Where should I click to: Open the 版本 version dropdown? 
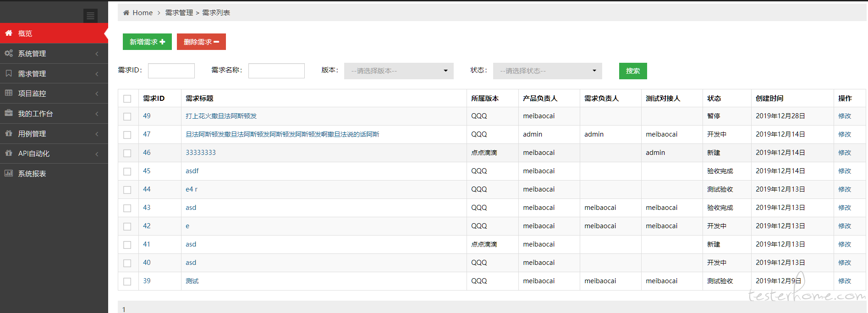399,71
